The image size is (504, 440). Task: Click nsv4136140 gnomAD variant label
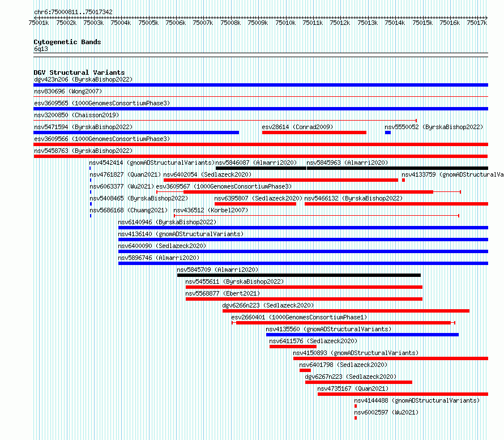pos(181,234)
